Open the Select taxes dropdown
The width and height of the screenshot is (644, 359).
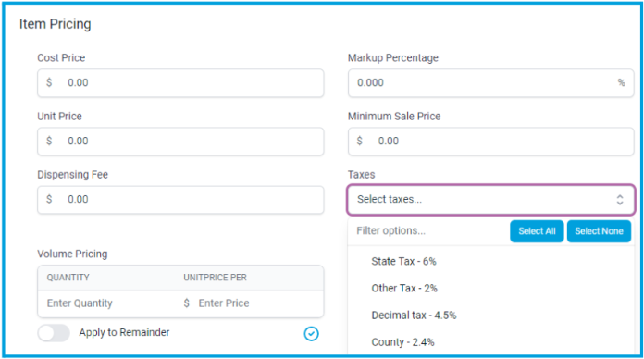(490, 200)
